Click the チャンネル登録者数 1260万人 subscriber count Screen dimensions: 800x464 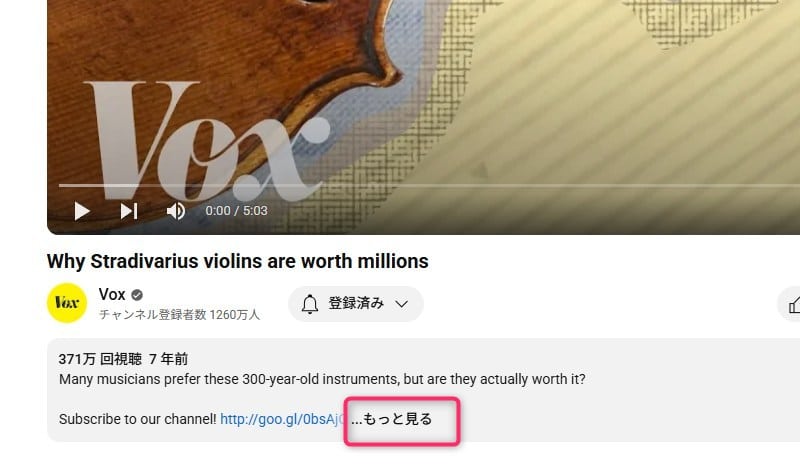pos(179,314)
